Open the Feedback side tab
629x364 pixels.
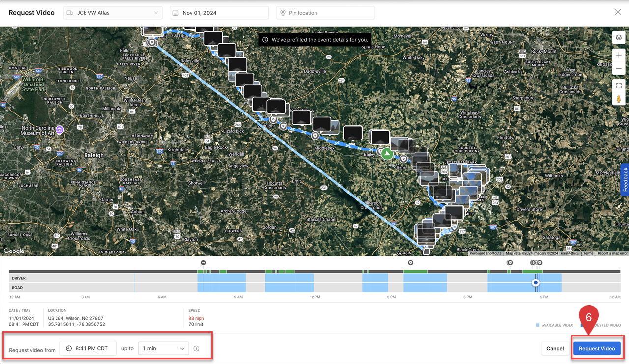625,179
